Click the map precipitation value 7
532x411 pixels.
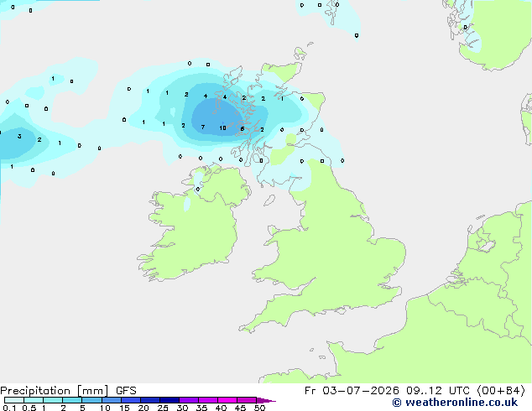pos(202,127)
